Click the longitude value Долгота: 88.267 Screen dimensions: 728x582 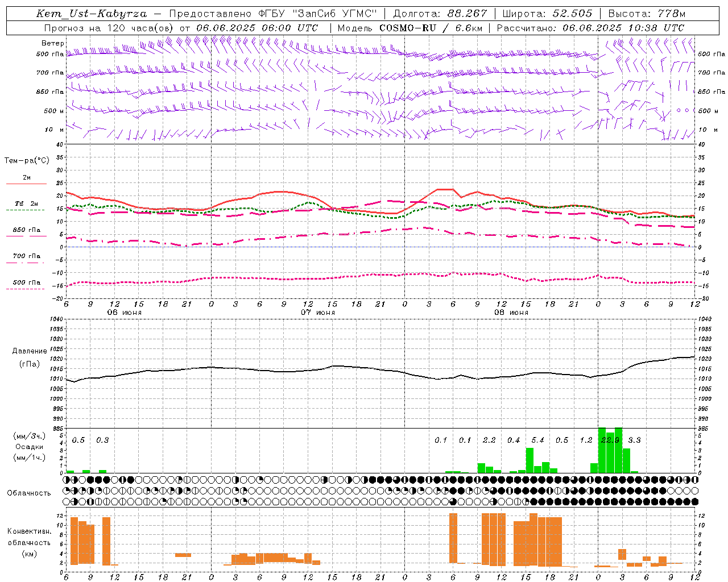pos(440,14)
